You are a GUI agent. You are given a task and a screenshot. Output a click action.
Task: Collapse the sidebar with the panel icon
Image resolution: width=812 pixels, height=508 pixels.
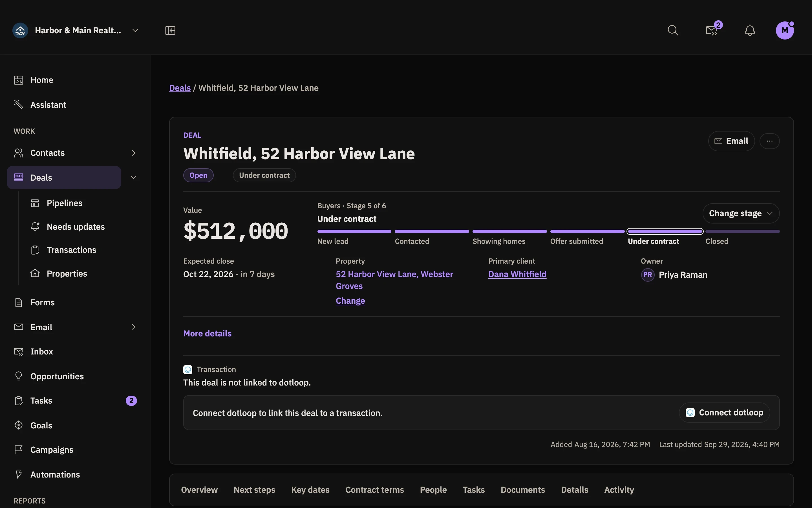170,30
